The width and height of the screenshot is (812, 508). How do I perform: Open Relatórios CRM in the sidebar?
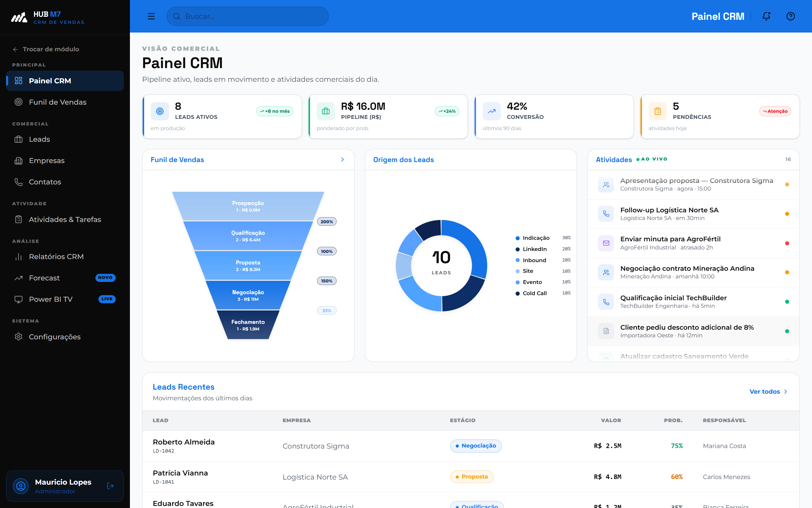65,256
